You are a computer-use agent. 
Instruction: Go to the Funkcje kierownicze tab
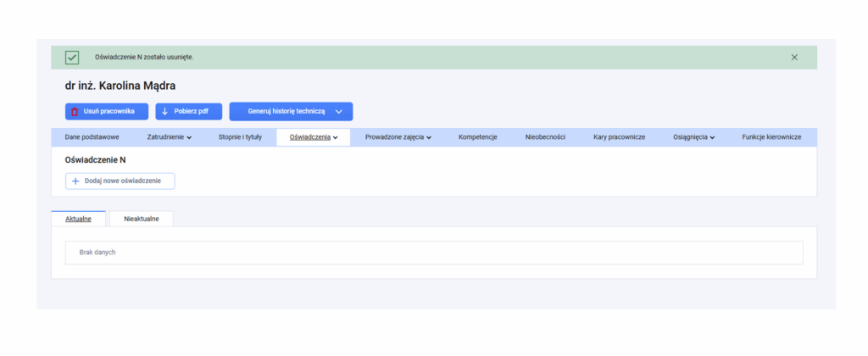point(771,137)
